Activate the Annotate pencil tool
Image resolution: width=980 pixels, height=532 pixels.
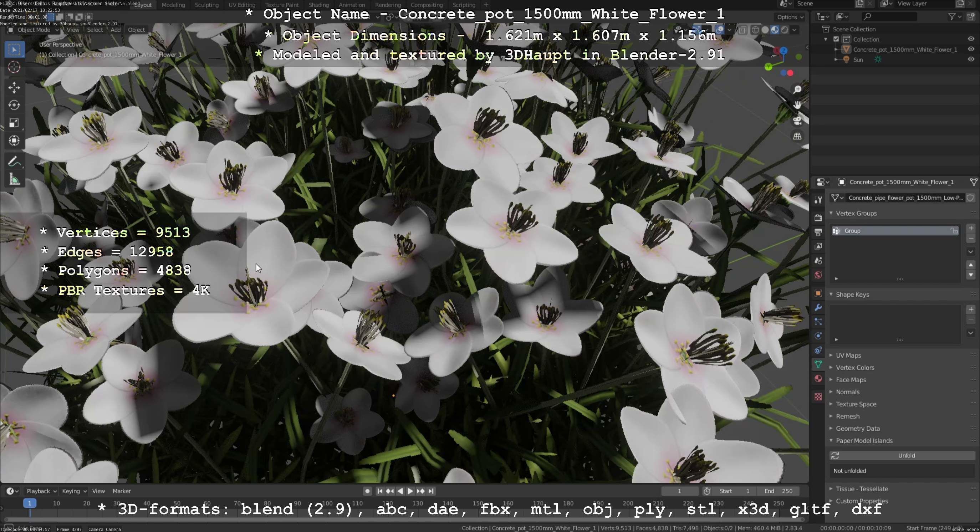(x=14, y=162)
